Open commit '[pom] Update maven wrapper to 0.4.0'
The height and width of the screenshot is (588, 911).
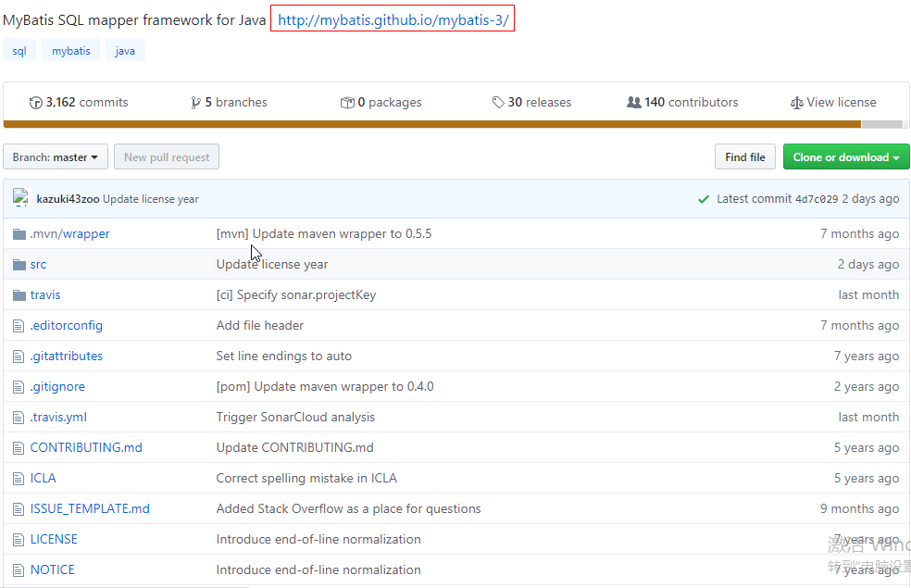(x=325, y=386)
